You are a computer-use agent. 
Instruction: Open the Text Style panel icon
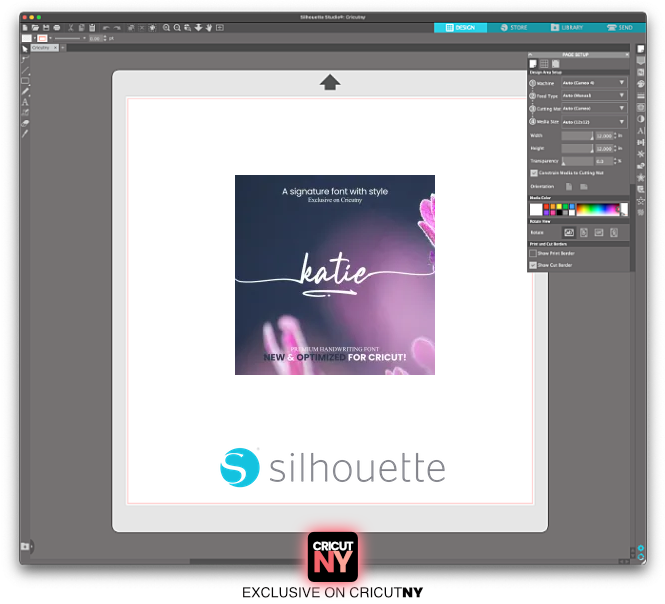click(640, 131)
